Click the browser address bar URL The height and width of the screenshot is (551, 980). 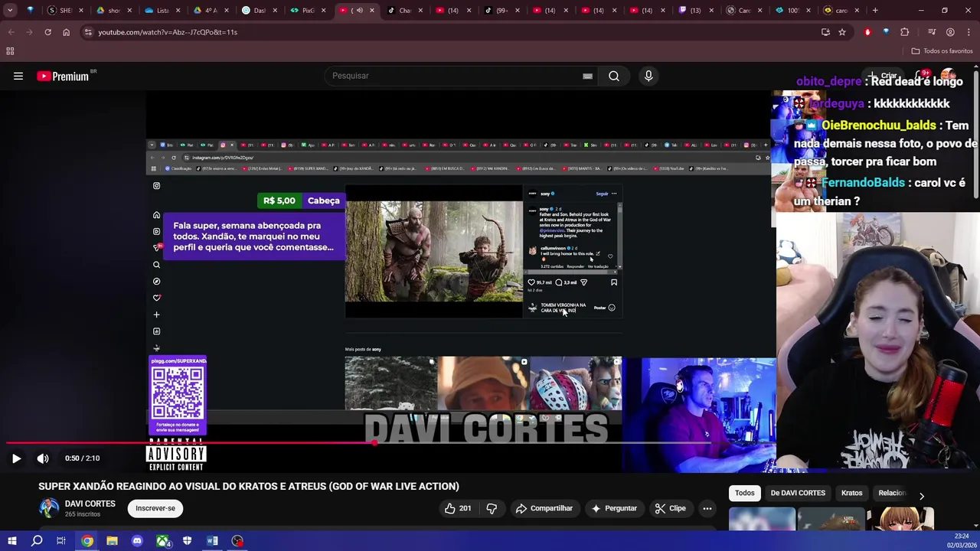click(x=168, y=32)
